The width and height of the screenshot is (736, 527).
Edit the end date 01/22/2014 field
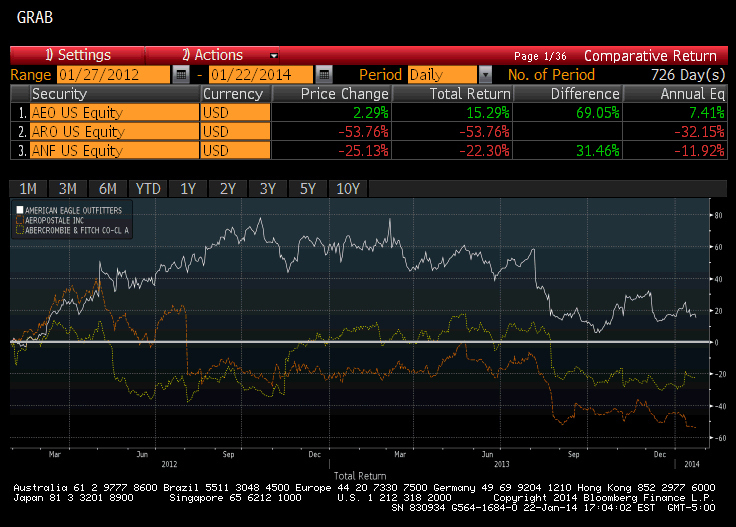[x=261, y=75]
